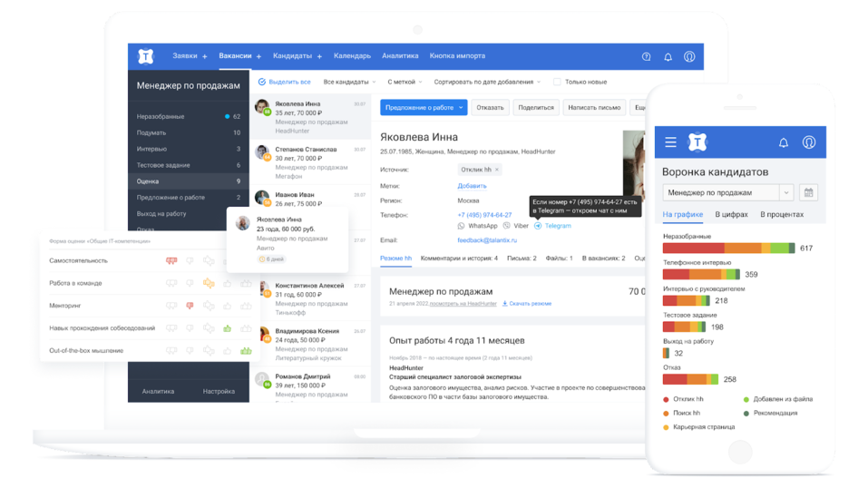Click the calendar icon in mobile funnel
868x488 pixels.
[808, 192]
